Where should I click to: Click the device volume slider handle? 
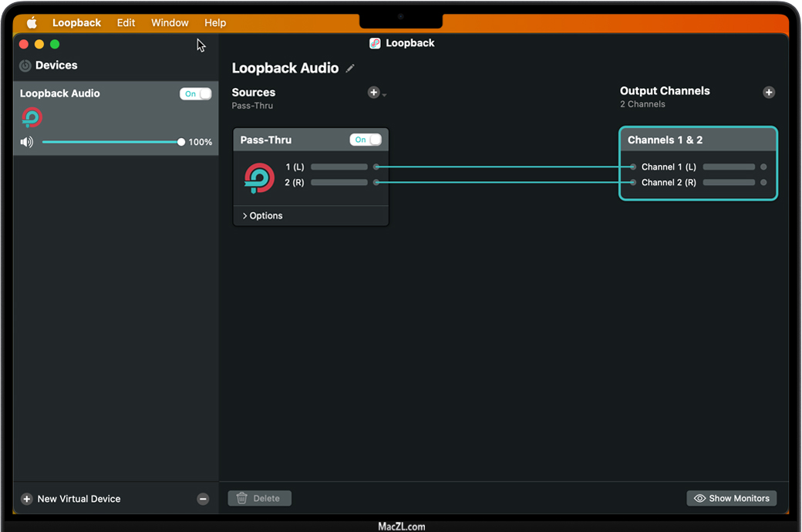point(181,142)
